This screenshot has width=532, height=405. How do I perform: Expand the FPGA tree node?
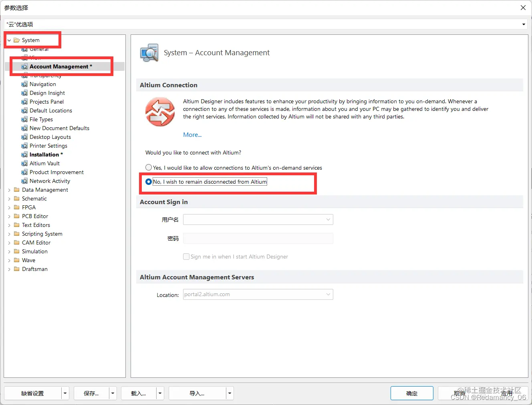point(9,208)
